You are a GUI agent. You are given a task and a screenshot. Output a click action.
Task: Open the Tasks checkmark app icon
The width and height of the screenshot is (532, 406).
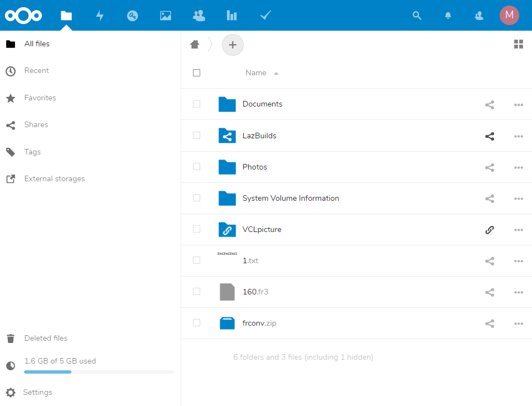click(x=265, y=16)
